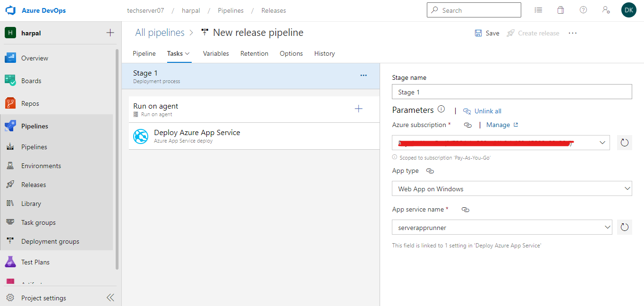Switch to the Retention tab
Viewport: 644px width, 306px height.
(x=254, y=53)
